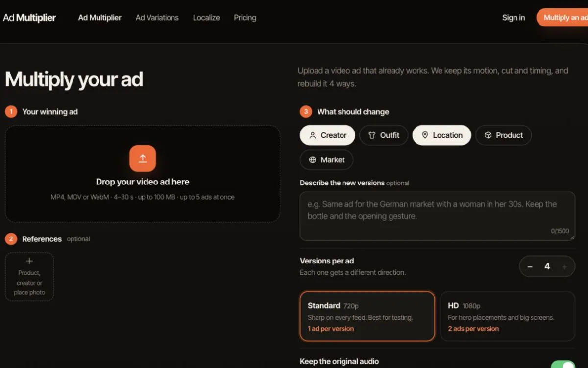
Task: Open the Ad Multiplier nav tab
Action: 100,18
